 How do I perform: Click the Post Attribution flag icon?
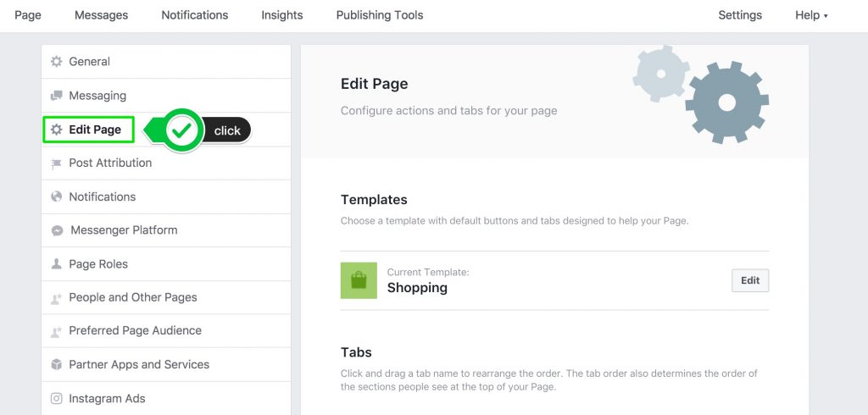click(57, 163)
